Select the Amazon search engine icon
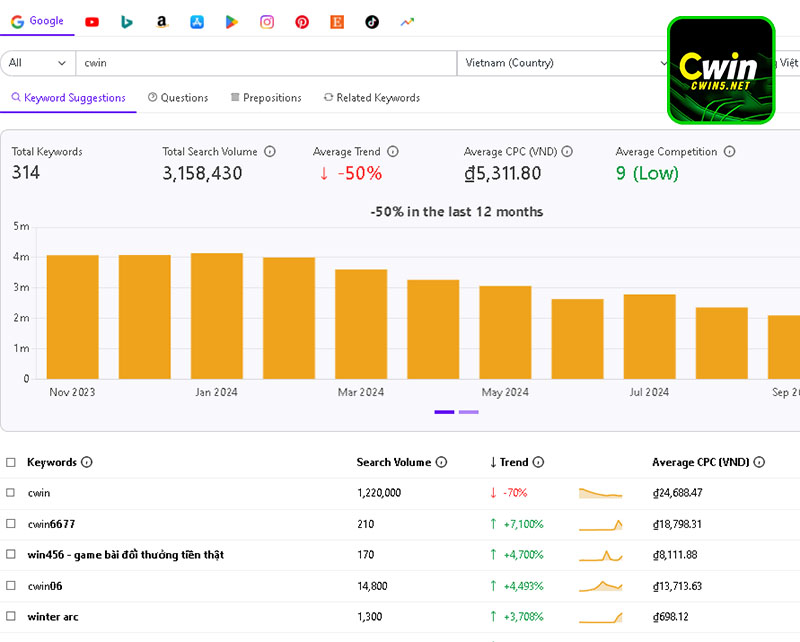 [162, 22]
